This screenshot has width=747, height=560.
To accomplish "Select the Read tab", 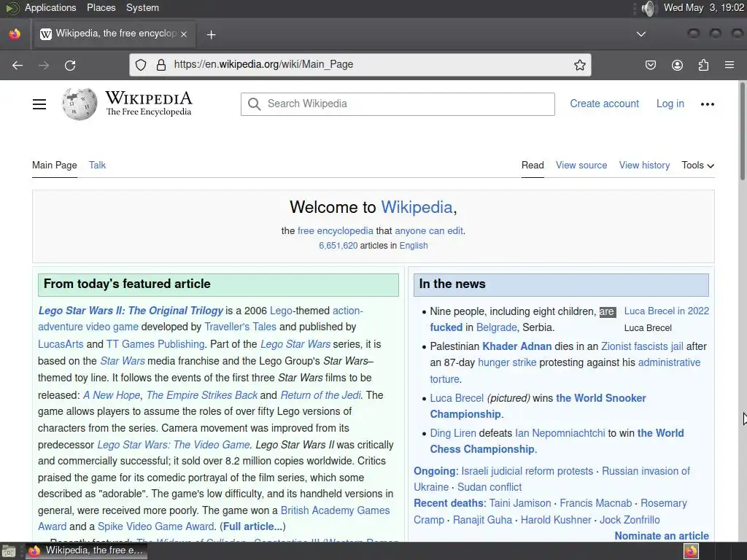I will (x=533, y=166).
